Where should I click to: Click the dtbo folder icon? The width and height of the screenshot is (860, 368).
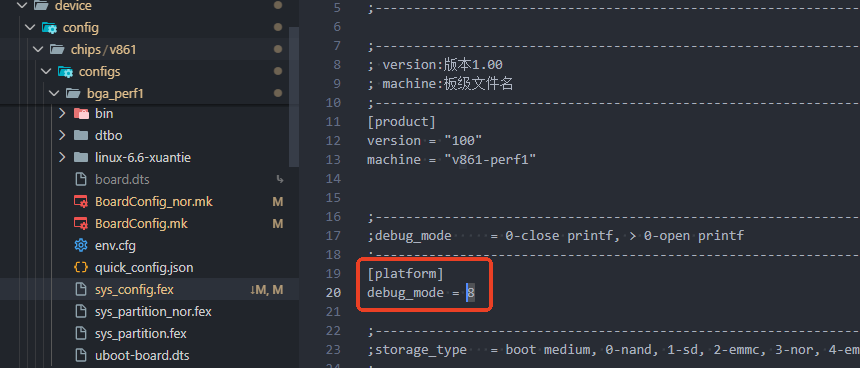coord(81,135)
